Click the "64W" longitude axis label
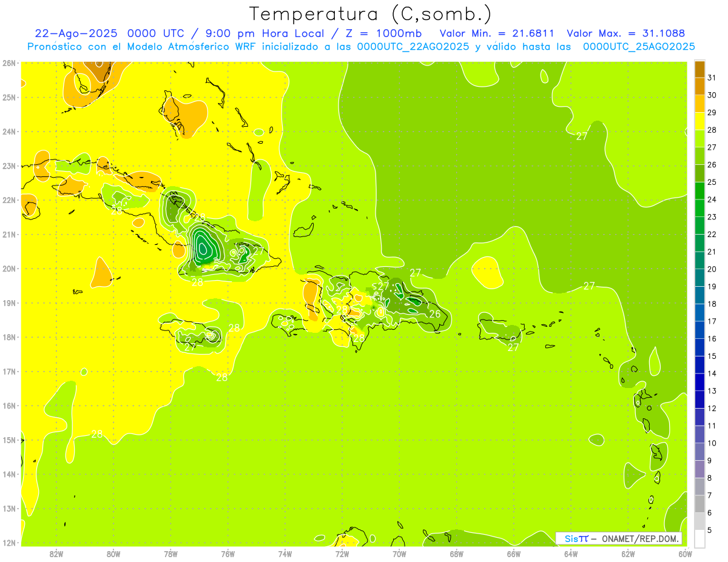This screenshot has height=562, width=728. click(x=571, y=553)
